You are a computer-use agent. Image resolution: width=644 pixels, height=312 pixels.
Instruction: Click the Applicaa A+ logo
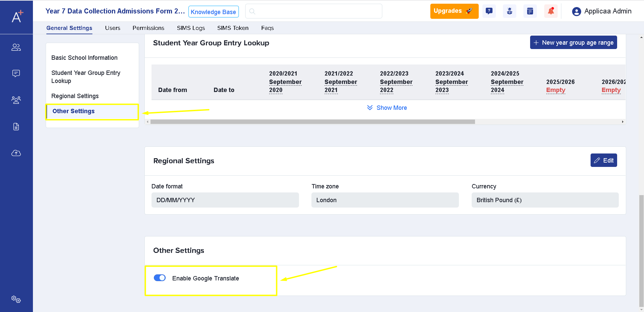click(x=17, y=16)
